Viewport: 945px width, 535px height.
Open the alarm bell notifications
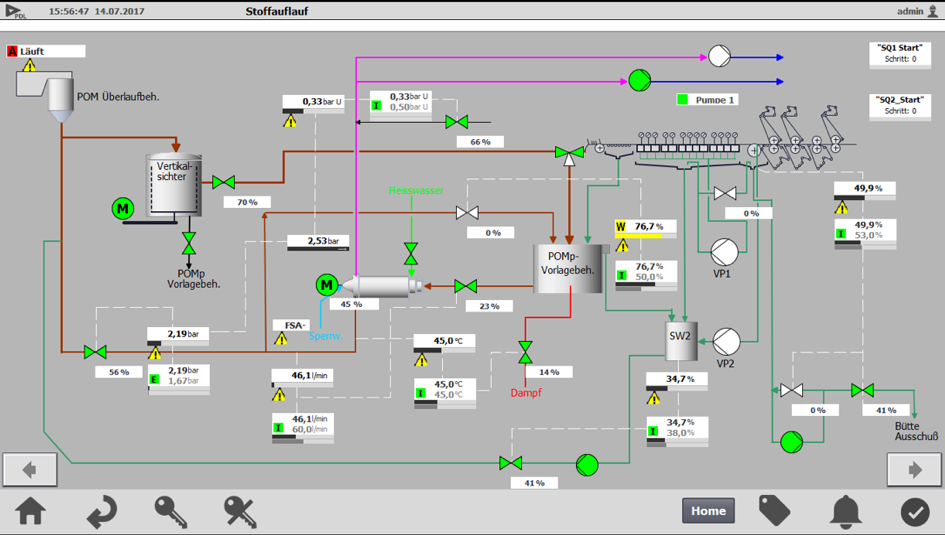846,511
